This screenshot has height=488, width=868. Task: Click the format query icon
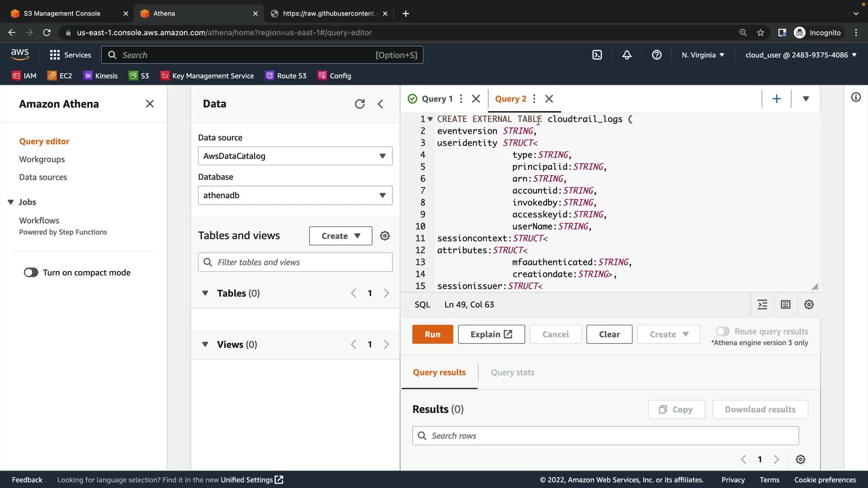(x=762, y=305)
